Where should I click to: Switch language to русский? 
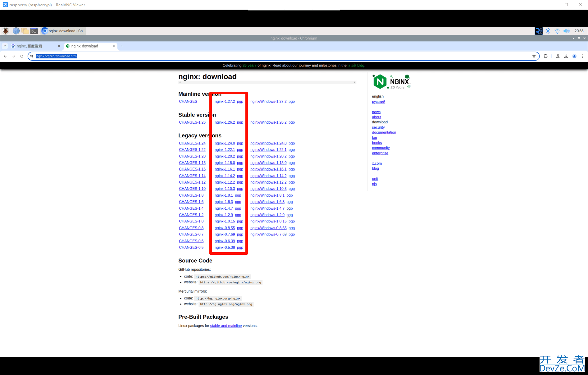(378, 102)
